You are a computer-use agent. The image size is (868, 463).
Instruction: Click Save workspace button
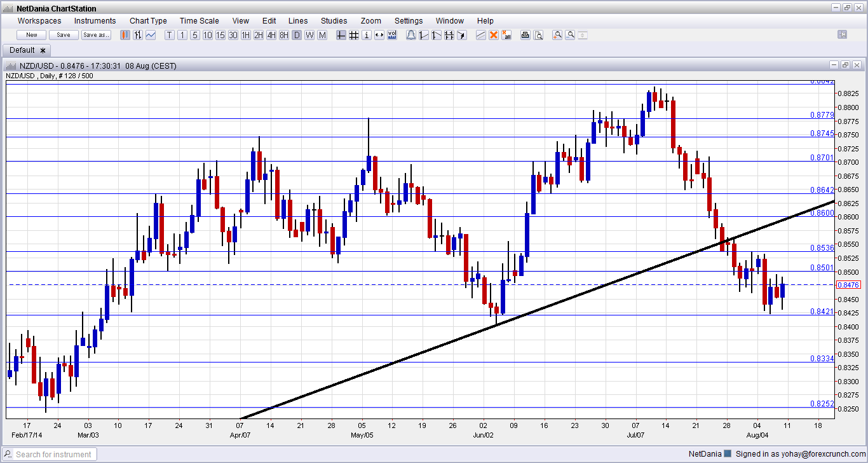pyautogui.click(x=64, y=35)
